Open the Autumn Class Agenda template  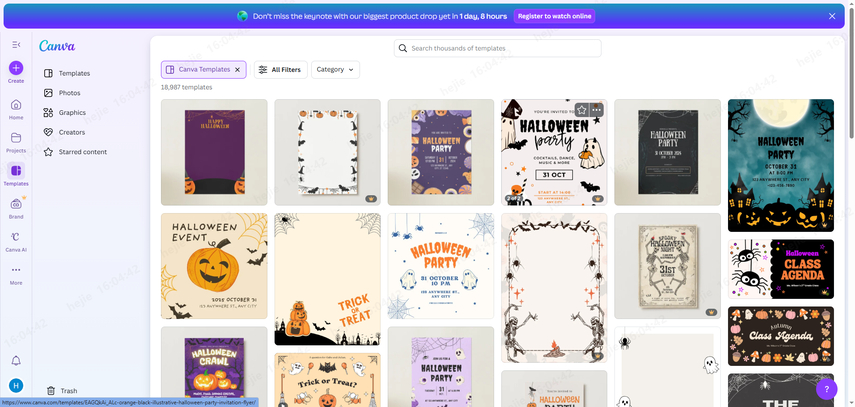click(781, 336)
